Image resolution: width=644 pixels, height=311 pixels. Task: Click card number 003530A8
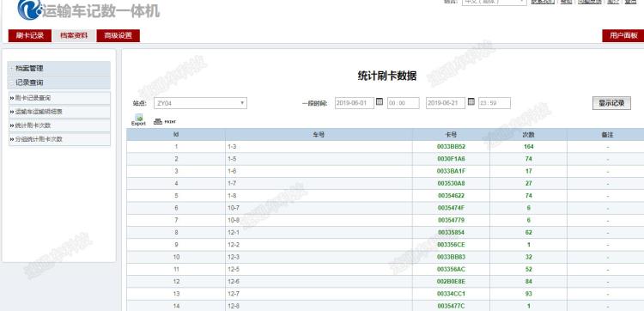click(451, 184)
